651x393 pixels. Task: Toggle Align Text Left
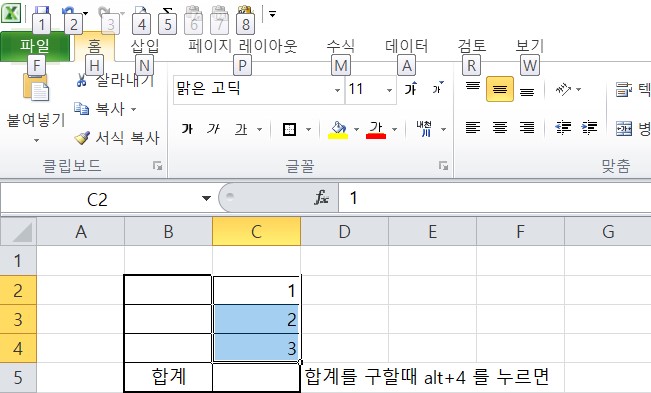click(x=472, y=127)
